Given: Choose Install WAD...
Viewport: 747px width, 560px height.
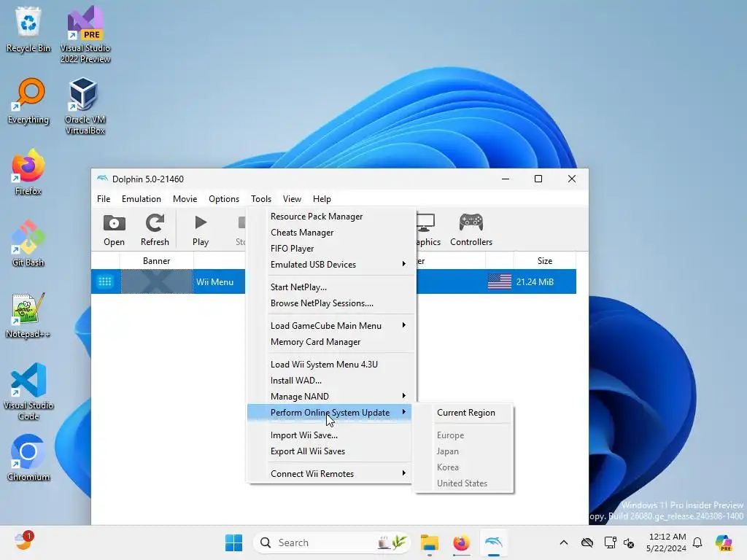Looking at the screenshot, I should (330, 381).
